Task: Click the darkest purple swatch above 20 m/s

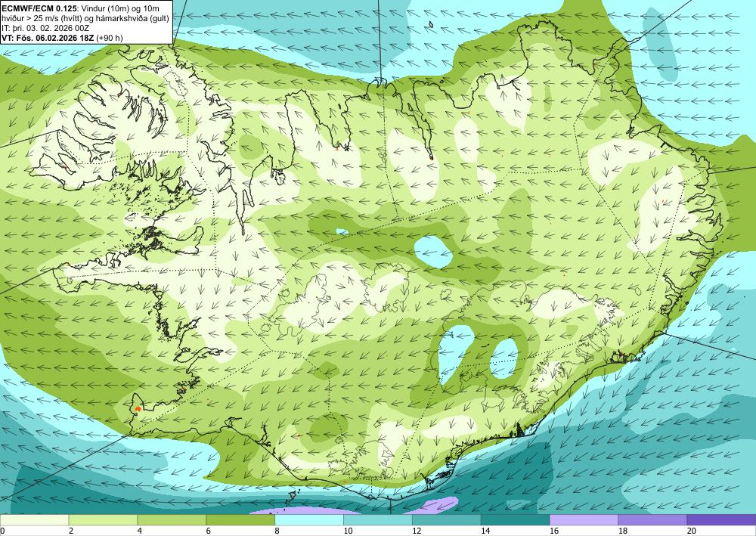Action: point(721,520)
